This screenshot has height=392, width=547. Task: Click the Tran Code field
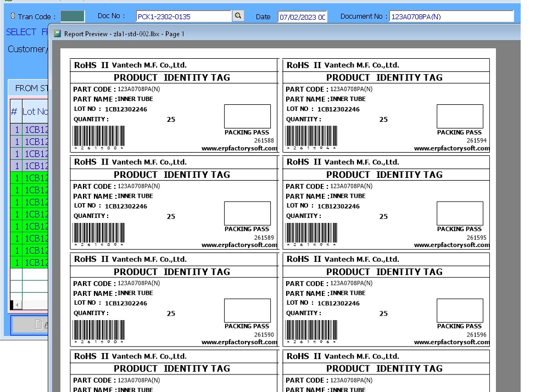tap(72, 16)
